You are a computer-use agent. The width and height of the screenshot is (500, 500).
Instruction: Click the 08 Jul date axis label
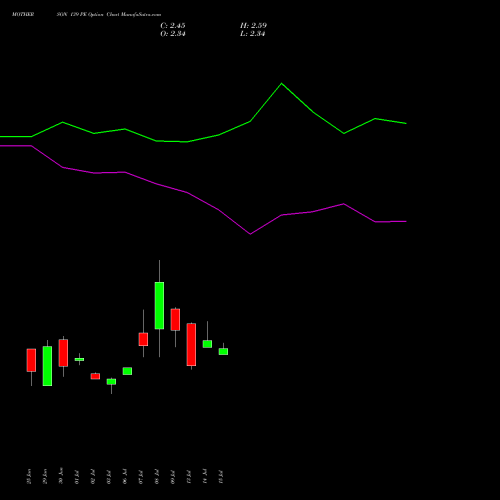tap(157, 477)
